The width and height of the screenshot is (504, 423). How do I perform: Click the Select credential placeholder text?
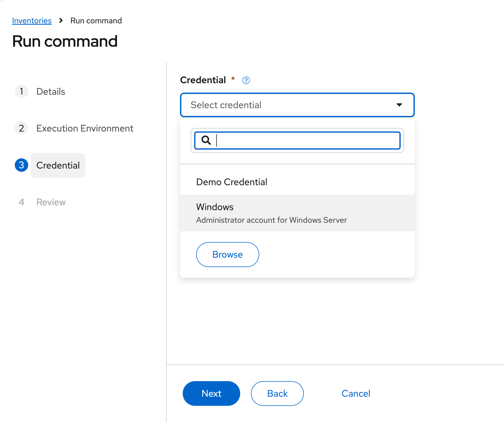pos(226,105)
